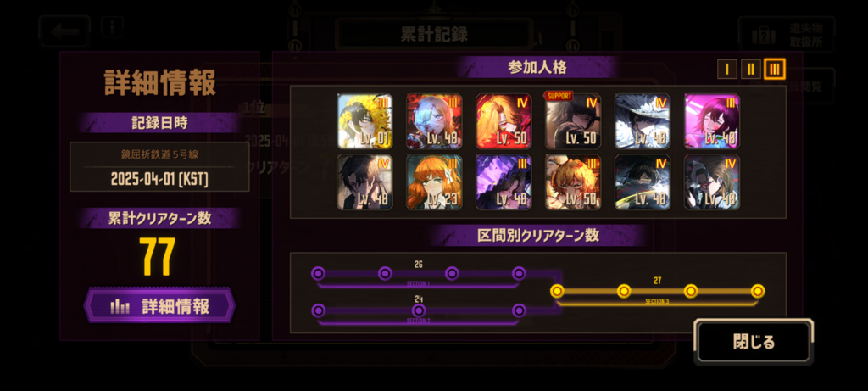
Task: Select the blonde Lv. 50 character in red
Action: pyautogui.click(x=504, y=121)
